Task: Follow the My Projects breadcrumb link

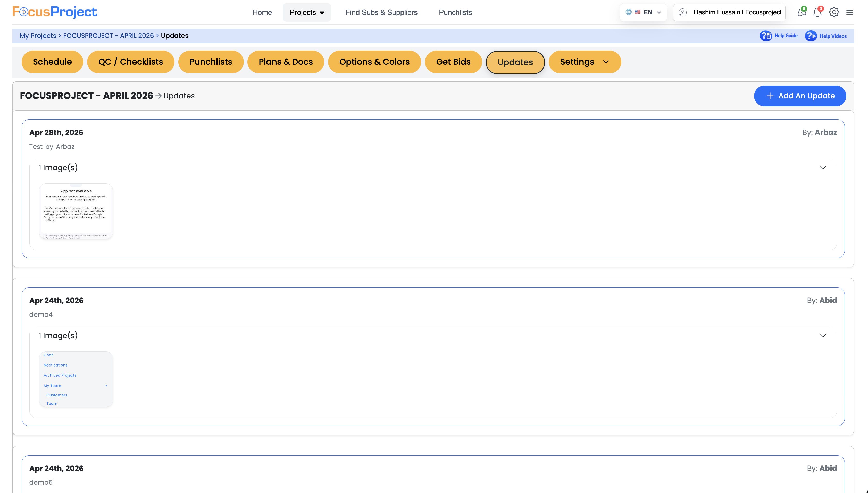Action: pos(38,36)
